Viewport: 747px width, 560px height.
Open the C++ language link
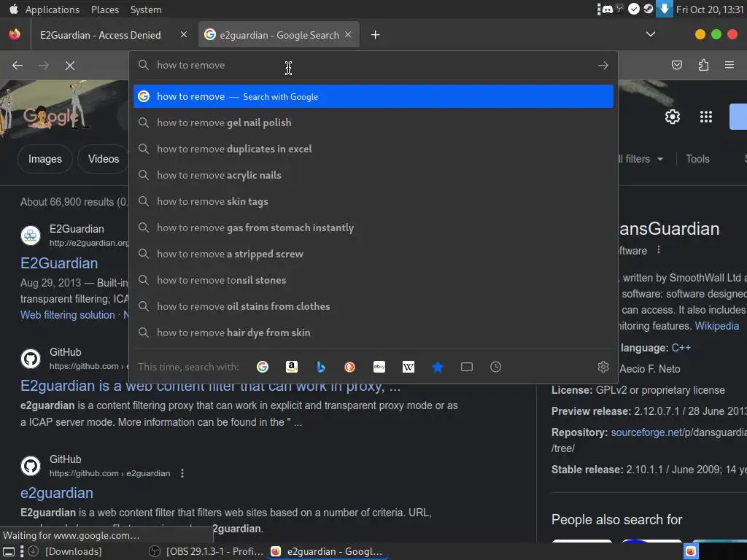[681, 348]
